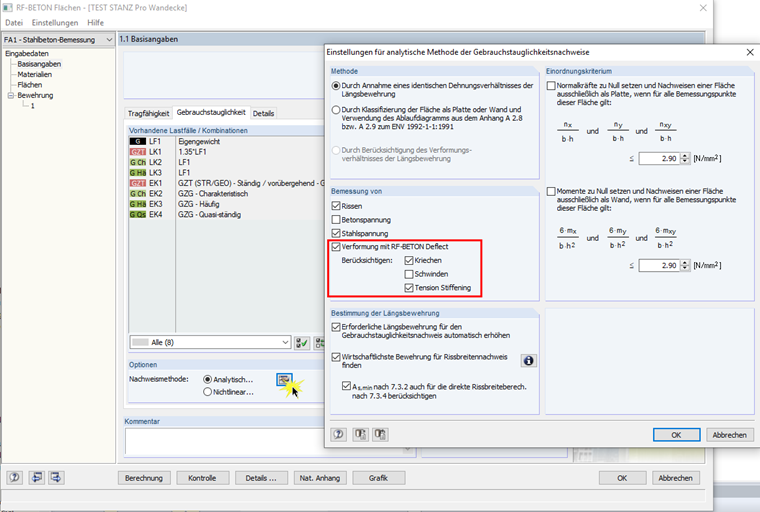Click Abbrechen in the Einstellungen dialog

[729, 435]
